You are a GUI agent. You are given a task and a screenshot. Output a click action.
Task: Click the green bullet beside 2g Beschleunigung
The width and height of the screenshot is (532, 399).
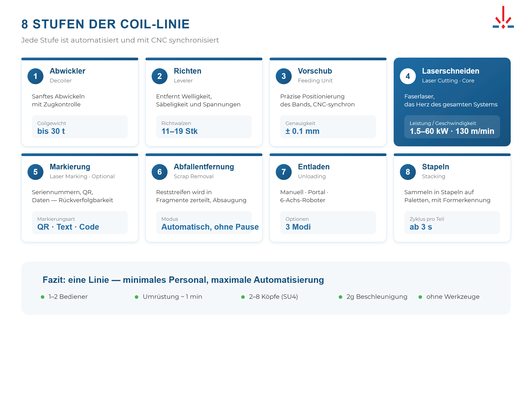[x=341, y=297]
